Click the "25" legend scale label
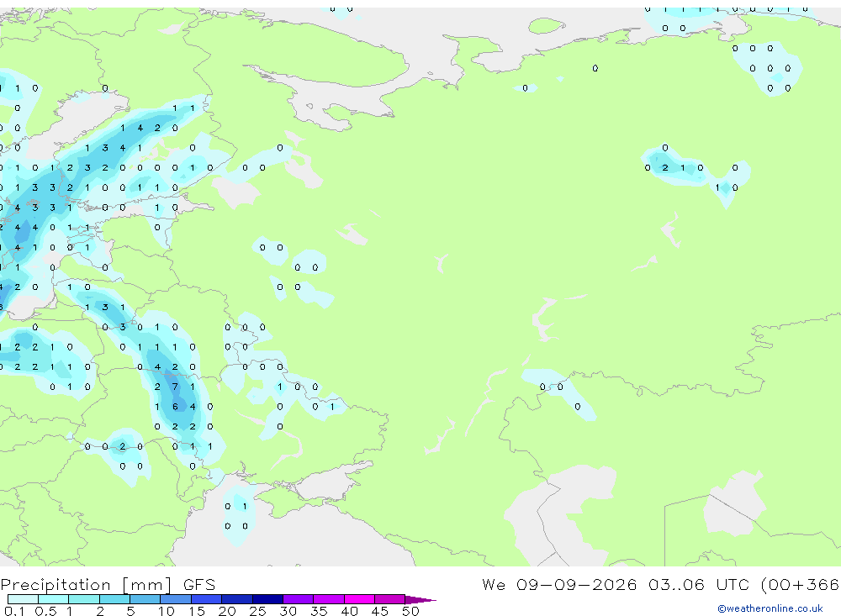 pos(257,611)
